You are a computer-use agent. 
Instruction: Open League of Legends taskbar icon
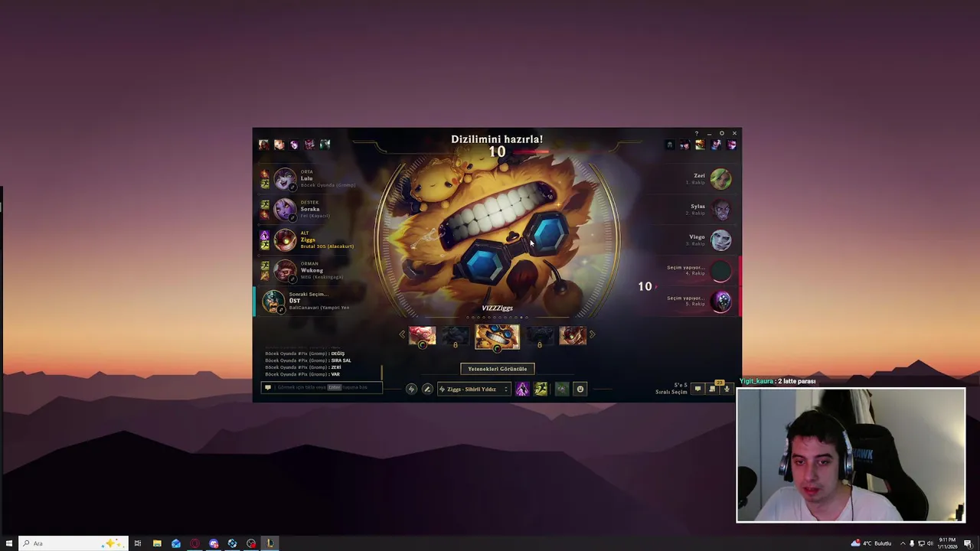tap(269, 543)
